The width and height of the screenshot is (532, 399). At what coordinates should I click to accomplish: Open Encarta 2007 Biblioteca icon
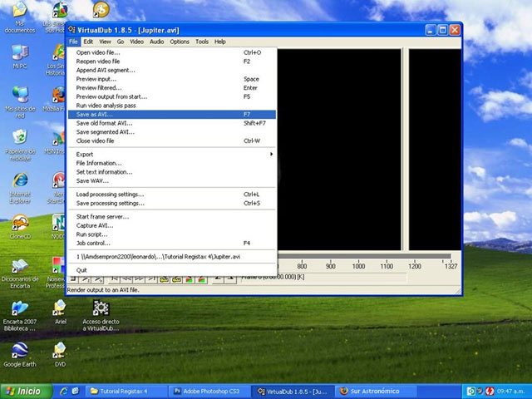pyautogui.click(x=19, y=308)
